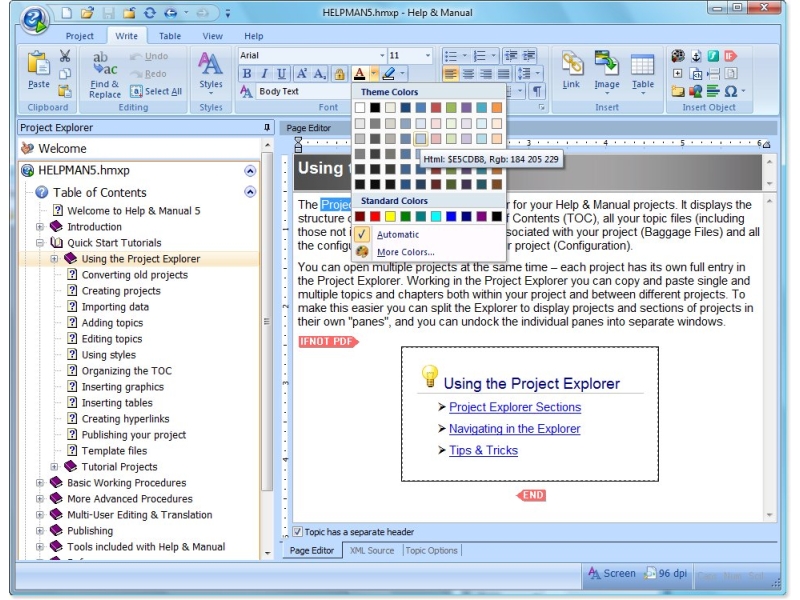This screenshot has height=600, width=800.
Task: Insert an anchor
Action: point(696,56)
